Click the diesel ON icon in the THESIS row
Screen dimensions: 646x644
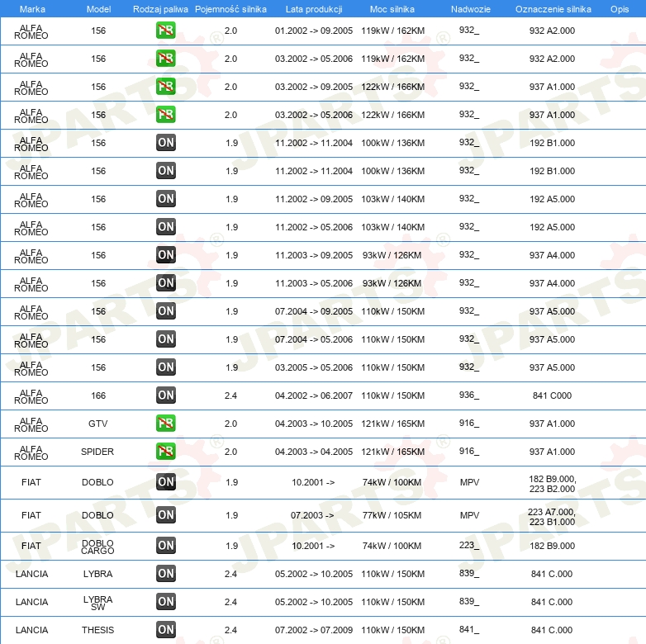(x=166, y=630)
